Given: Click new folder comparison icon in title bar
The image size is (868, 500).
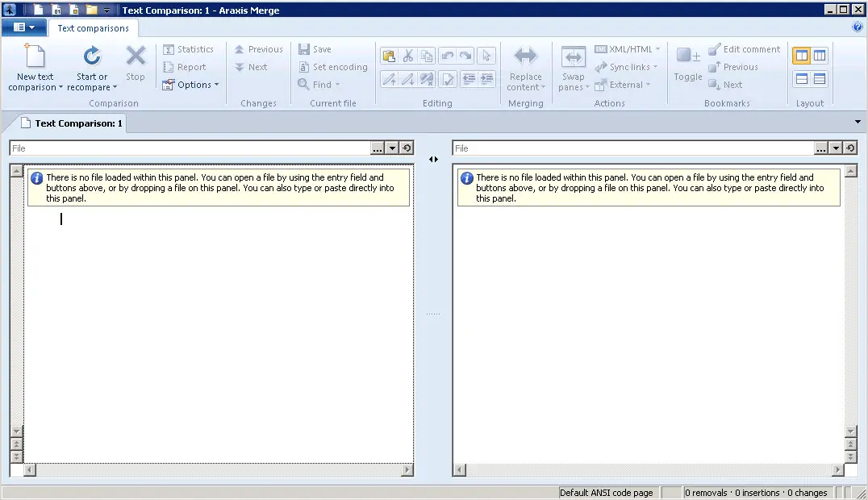Looking at the screenshot, I should tap(91, 10).
